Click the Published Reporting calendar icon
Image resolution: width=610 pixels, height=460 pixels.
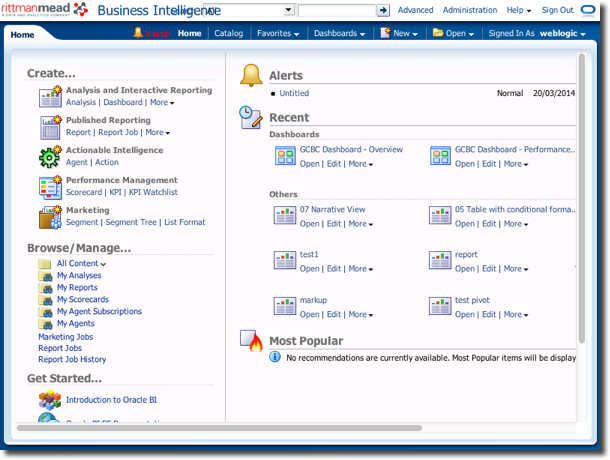click(50, 127)
